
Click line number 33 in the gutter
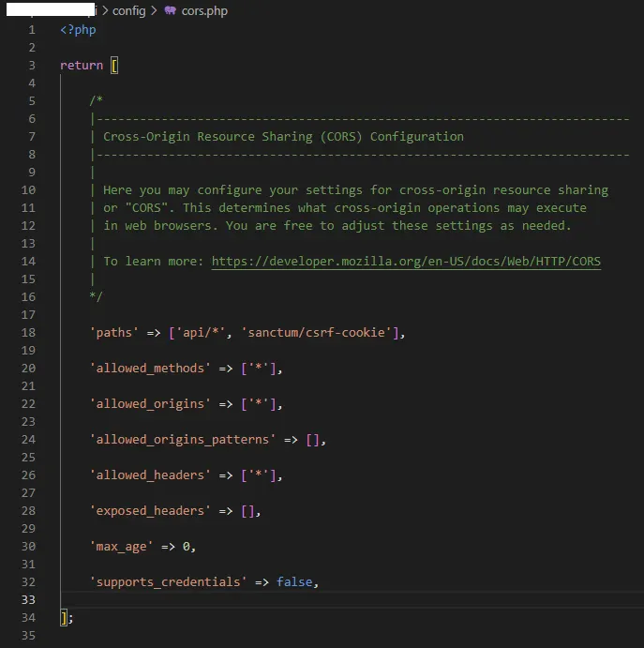tap(28, 599)
